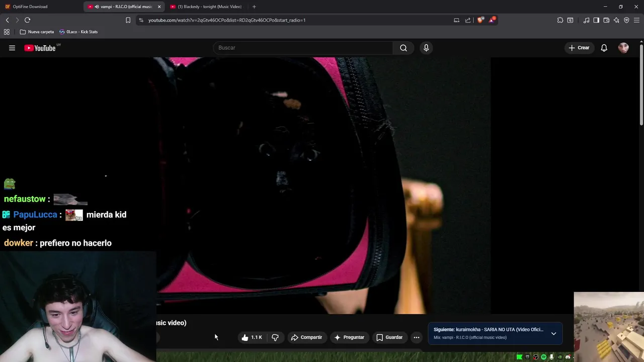Expand the Siguiente playlist panel chevron
The image size is (644, 362).
pos(553,333)
